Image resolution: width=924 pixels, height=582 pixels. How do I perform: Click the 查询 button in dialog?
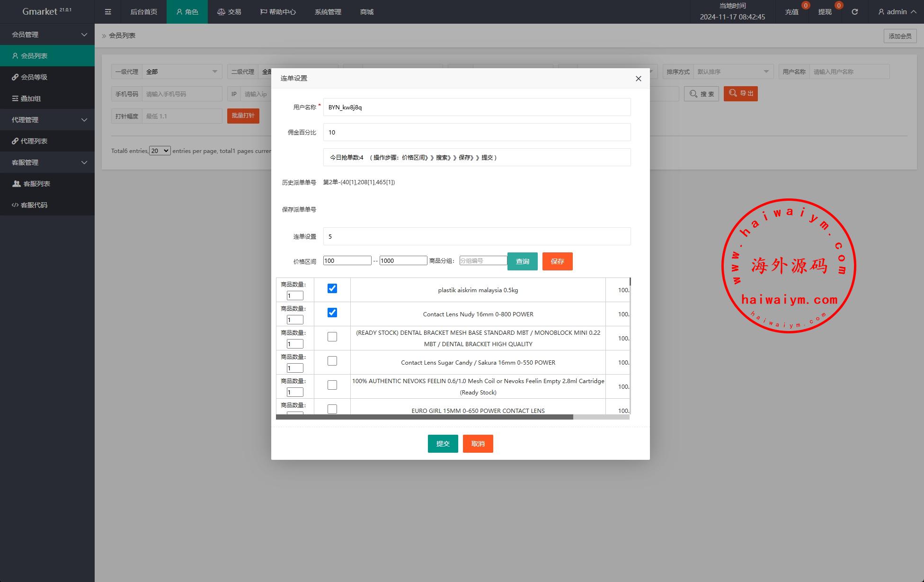pyautogui.click(x=522, y=261)
